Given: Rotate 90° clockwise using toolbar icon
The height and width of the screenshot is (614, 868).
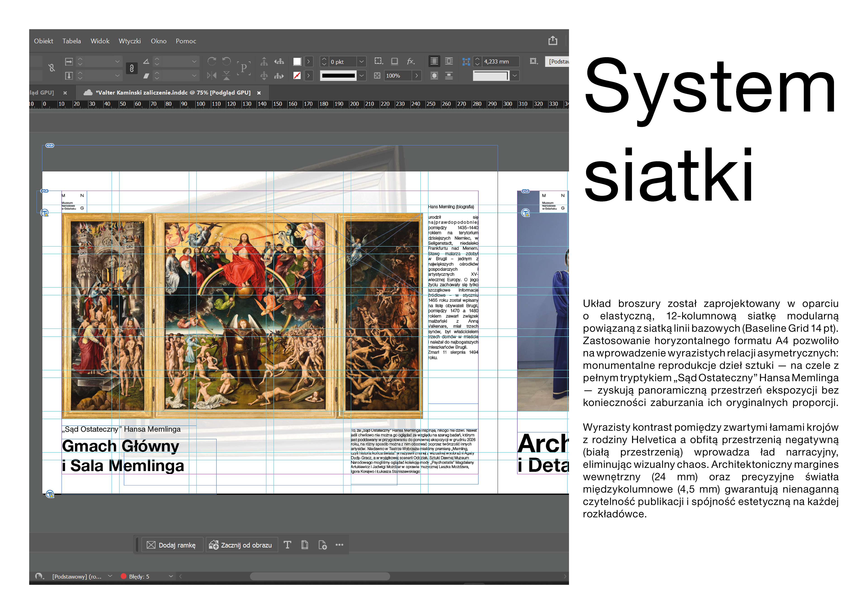Looking at the screenshot, I should (212, 61).
